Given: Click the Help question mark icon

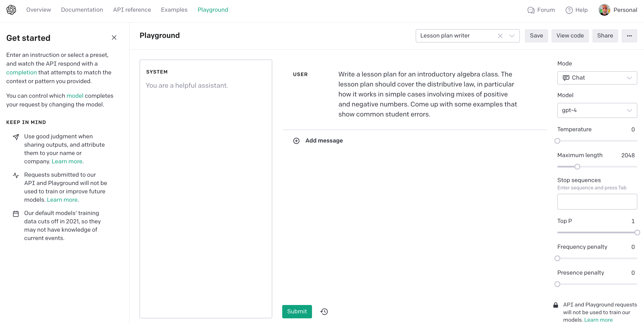Looking at the screenshot, I should [569, 10].
